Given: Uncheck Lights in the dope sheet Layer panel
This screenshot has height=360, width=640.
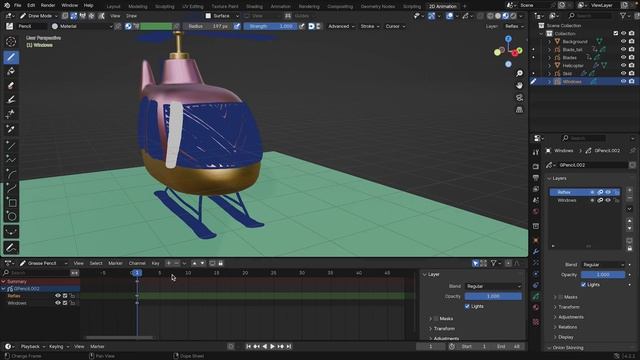Looking at the screenshot, I should [x=467, y=306].
